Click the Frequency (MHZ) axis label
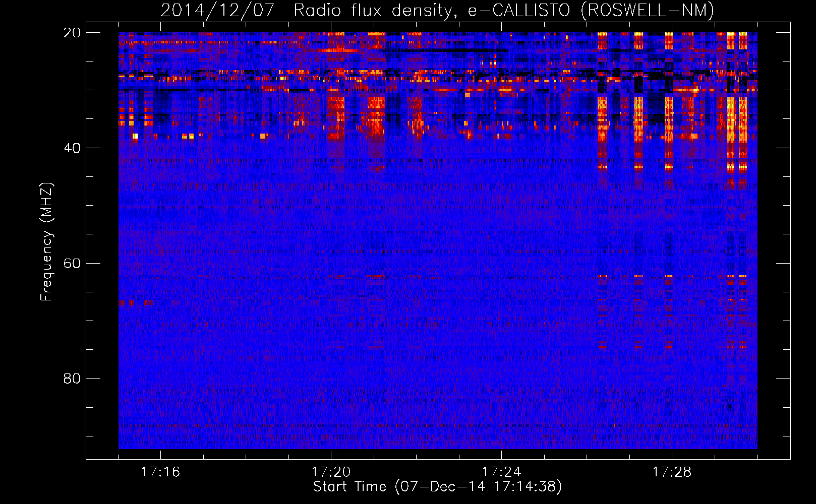The height and width of the screenshot is (504, 816). [x=46, y=242]
